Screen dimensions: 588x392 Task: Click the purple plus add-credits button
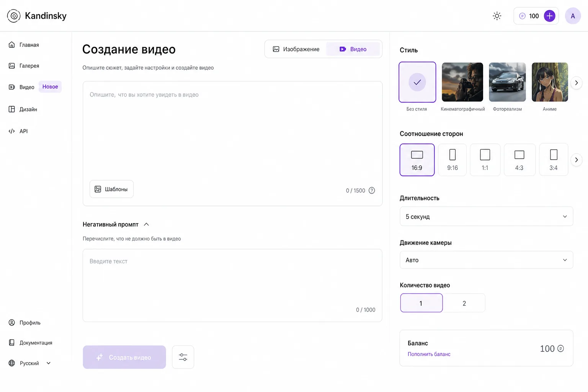pyautogui.click(x=549, y=16)
